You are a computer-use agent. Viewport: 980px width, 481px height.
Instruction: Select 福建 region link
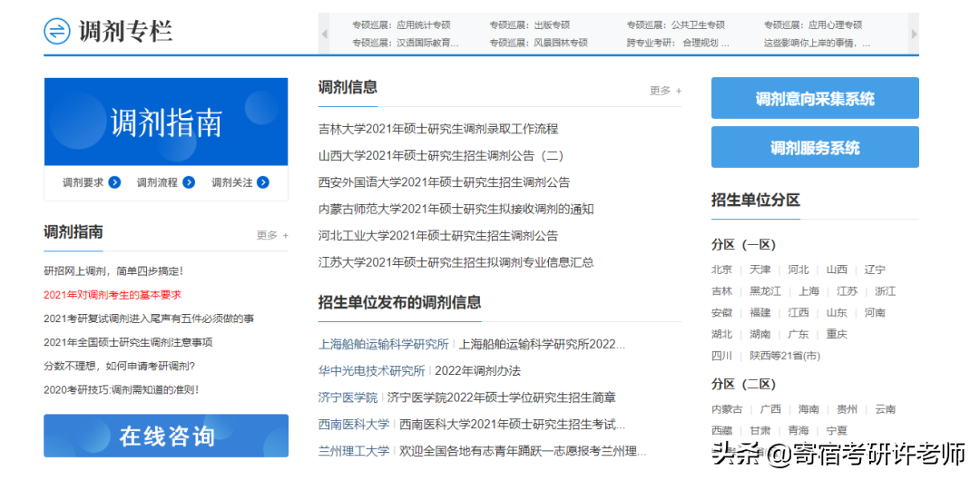760,312
